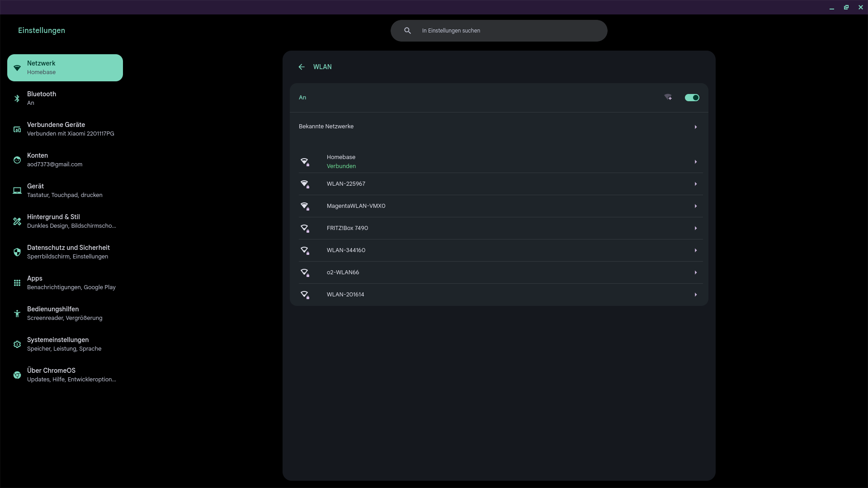The width and height of the screenshot is (868, 488).
Task: Open the Gerät settings section
Action: tap(65, 191)
